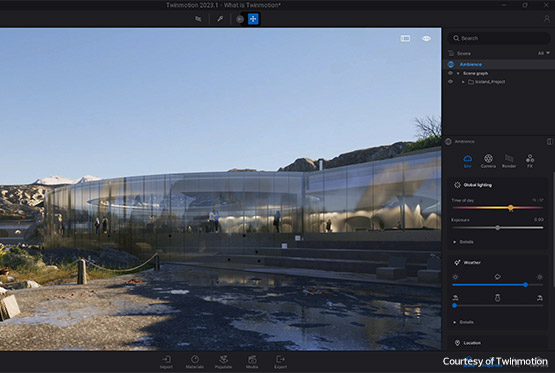The height and width of the screenshot is (373, 555).
Task: Toggle Scene graph visibility eye
Action: (x=450, y=73)
